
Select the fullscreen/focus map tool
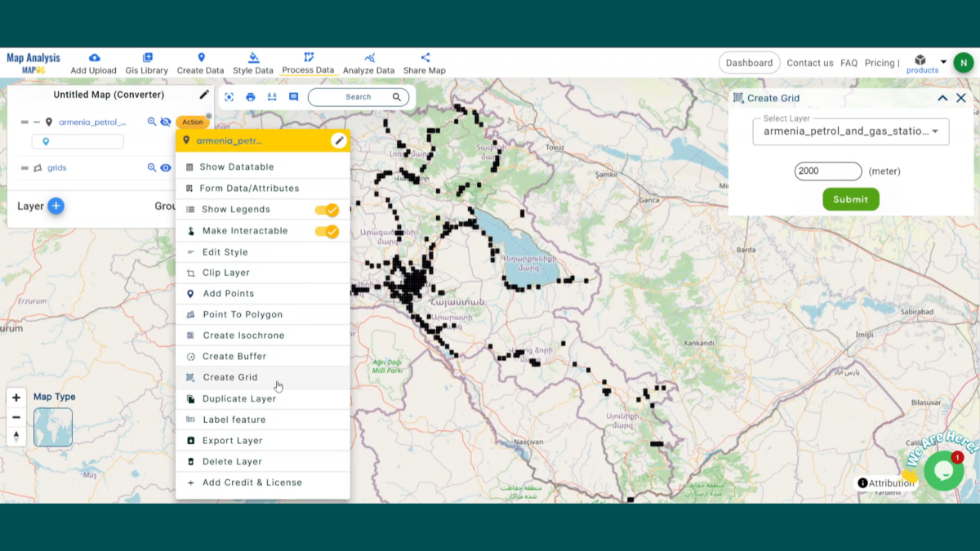click(229, 96)
